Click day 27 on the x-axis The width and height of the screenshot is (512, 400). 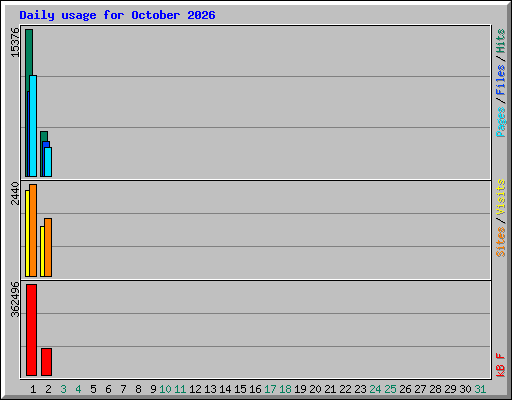[x=420, y=389]
